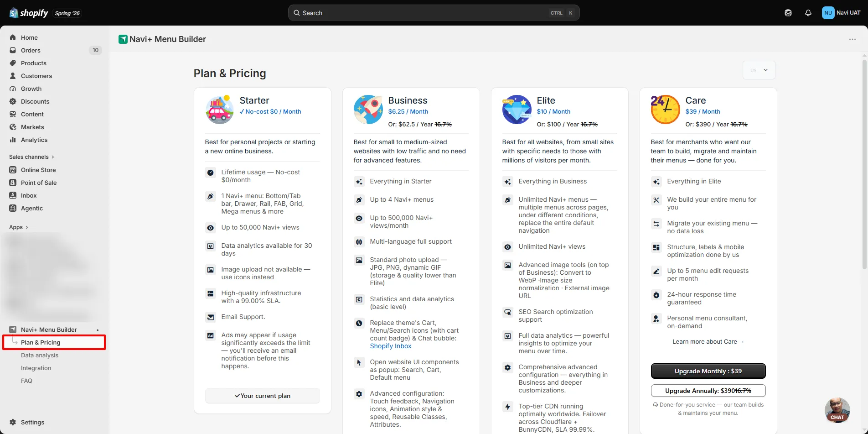Click the Inbox icon in sidebar
Image resolution: width=868 pixels, height=434 pixels.
pos(13,195)
